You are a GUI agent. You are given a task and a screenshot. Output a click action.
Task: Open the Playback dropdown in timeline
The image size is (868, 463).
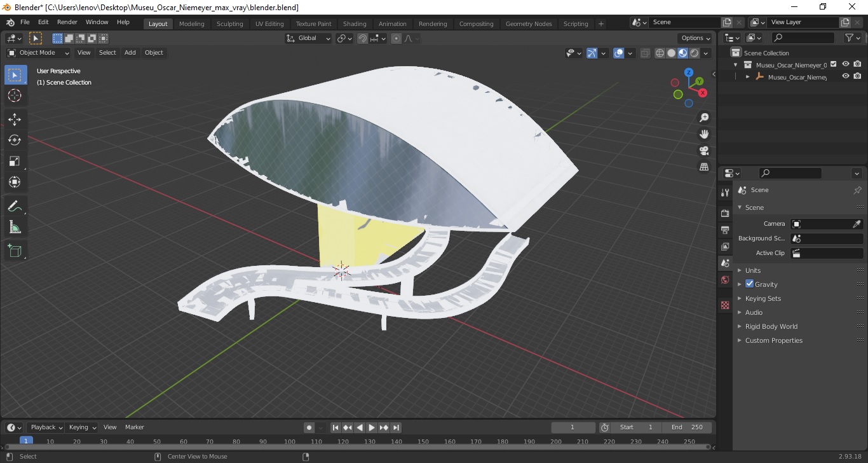[45, 427]
